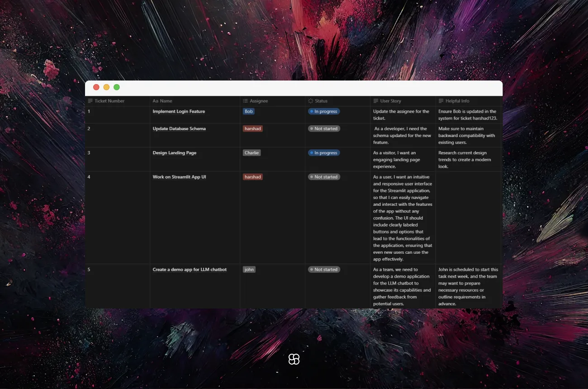Click the list icon beside Assignee header

click(x=246, y=101)
